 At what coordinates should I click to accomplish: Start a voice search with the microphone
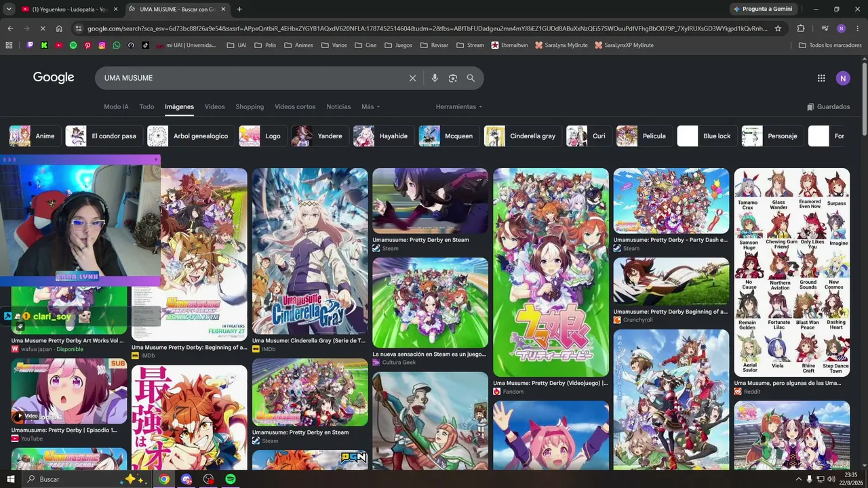click(x=435, y=78)
